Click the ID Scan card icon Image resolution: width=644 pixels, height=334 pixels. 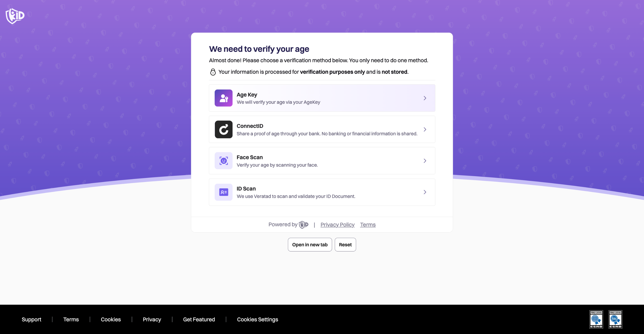223,192
